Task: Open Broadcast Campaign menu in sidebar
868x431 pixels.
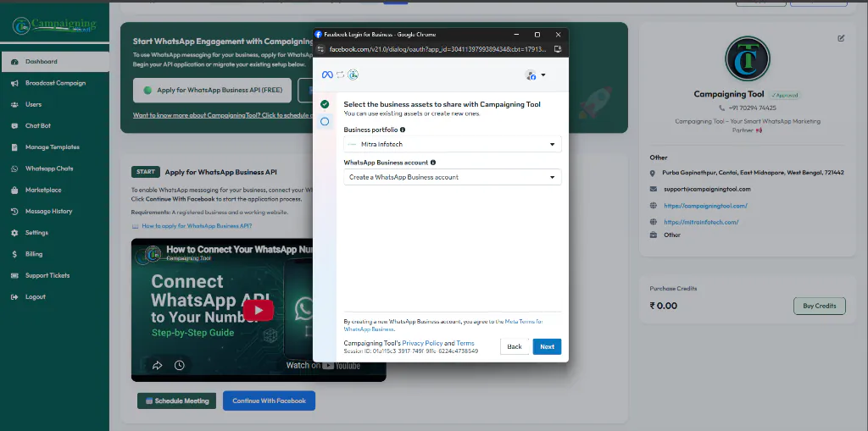Action: (x=55, y=83)
